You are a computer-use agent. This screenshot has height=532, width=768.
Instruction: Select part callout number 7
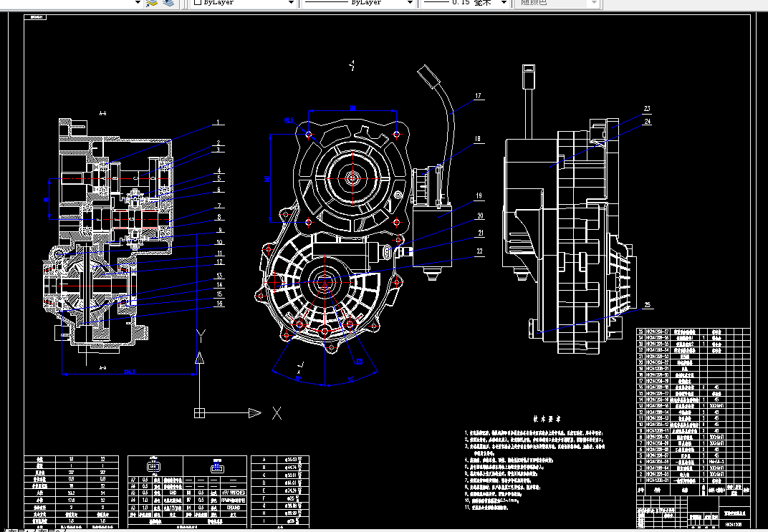[x=219, y=206]
